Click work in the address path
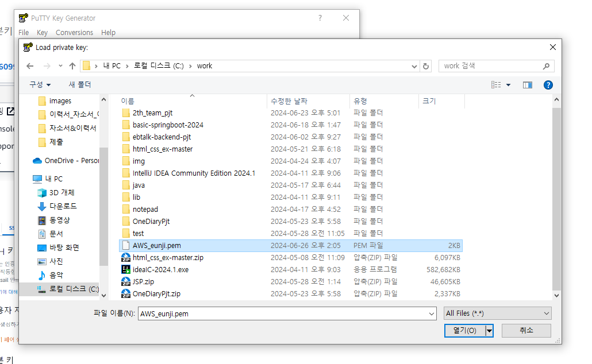The width and height of the screenshot is (592, 364). click(205, 66)
